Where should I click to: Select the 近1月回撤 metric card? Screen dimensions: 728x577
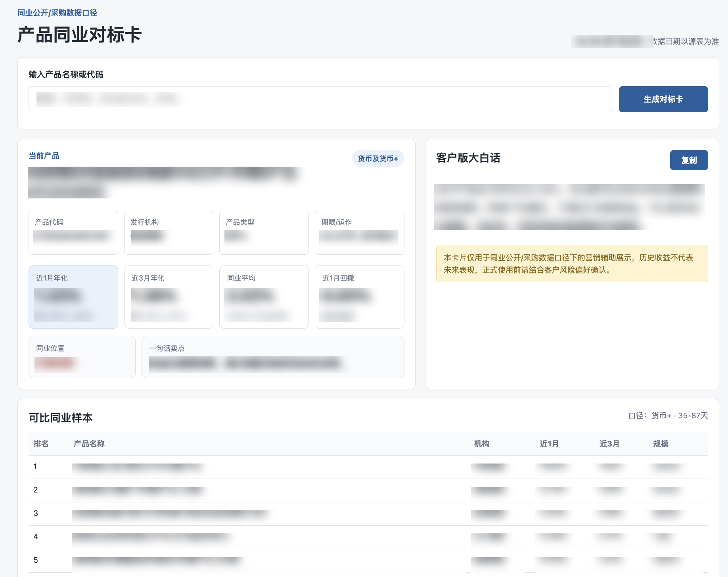tap(360, 297)
